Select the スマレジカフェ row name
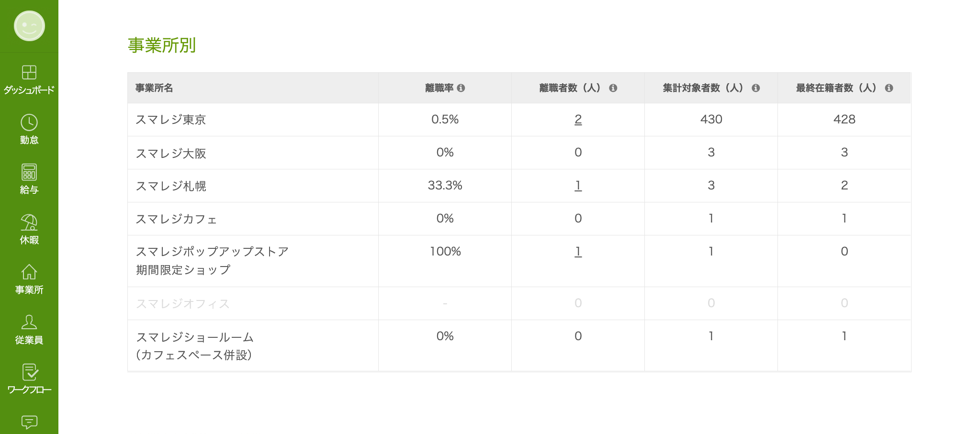 click(x=176, y=219)
